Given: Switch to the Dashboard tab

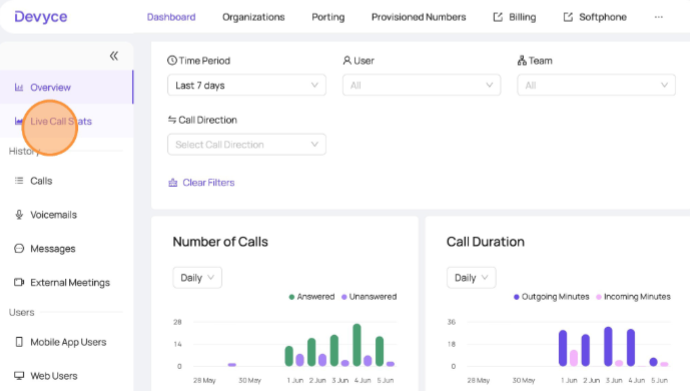Looking at the screenshot, I should tap(171, 17).
